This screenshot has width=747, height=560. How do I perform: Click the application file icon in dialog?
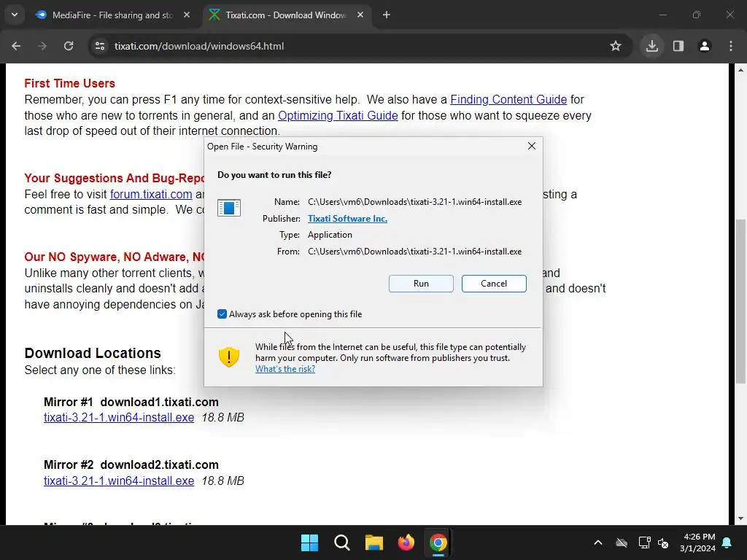click(228, 208)
